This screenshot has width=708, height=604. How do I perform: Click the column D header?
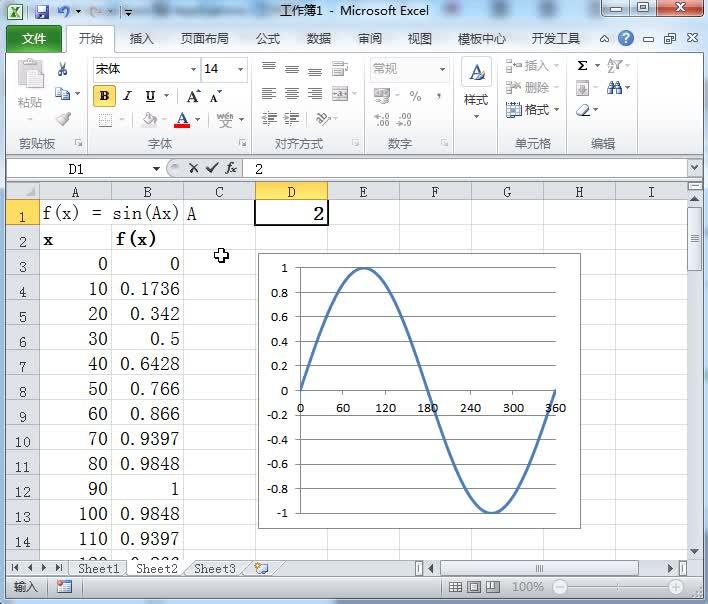coord(291,192)
